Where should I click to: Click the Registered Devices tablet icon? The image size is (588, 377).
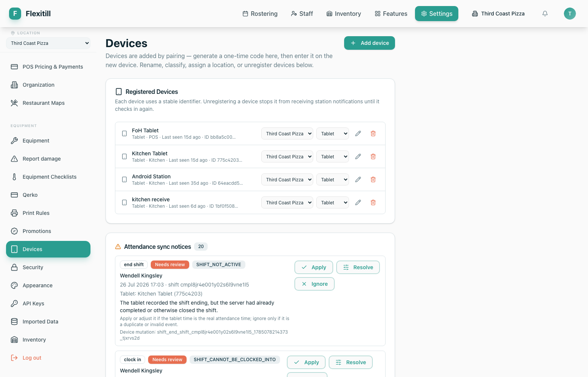point(119,92)
